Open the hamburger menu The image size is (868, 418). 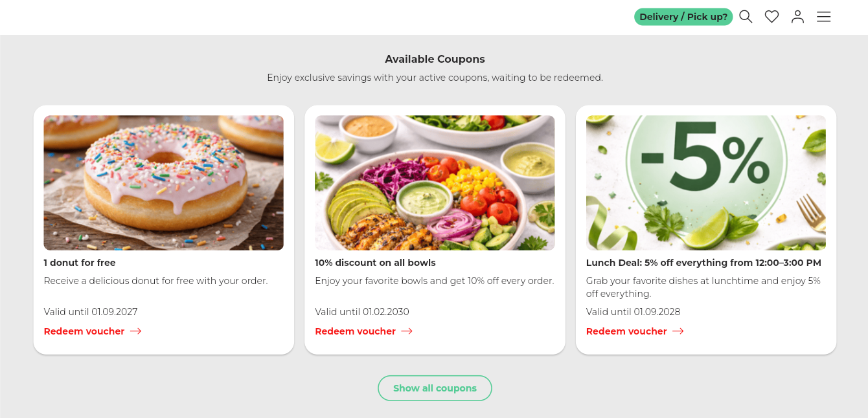coord(823,17)
